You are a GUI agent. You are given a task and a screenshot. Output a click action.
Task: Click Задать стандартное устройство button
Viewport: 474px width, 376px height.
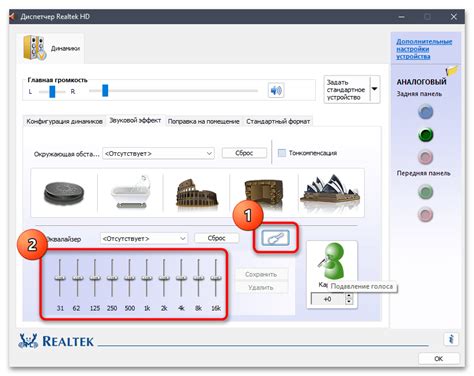(347, 89)
